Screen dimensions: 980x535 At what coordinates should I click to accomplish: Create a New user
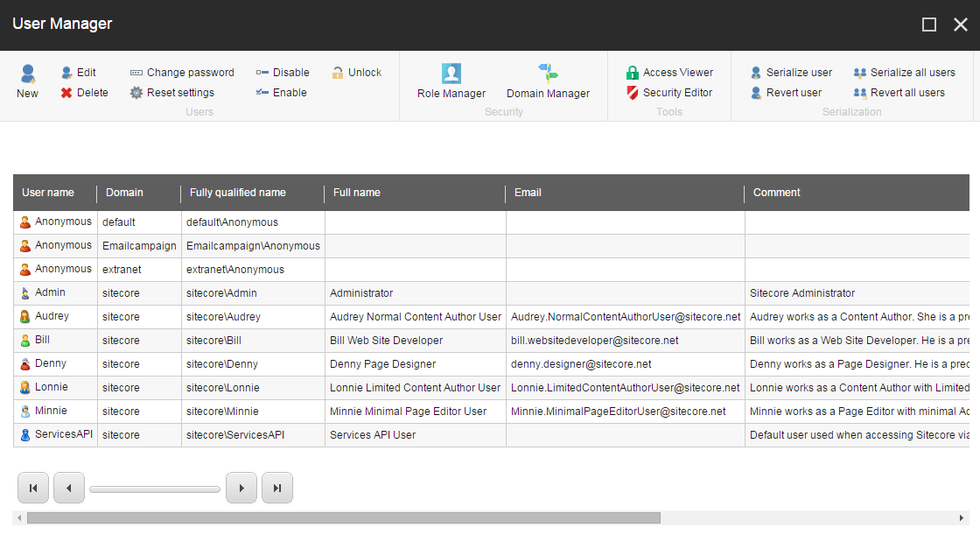tap(27, 81)
